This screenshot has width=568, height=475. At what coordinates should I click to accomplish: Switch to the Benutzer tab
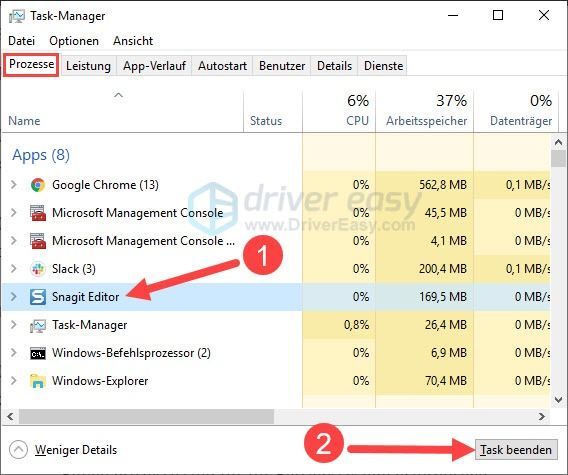(x=282, y=66)
